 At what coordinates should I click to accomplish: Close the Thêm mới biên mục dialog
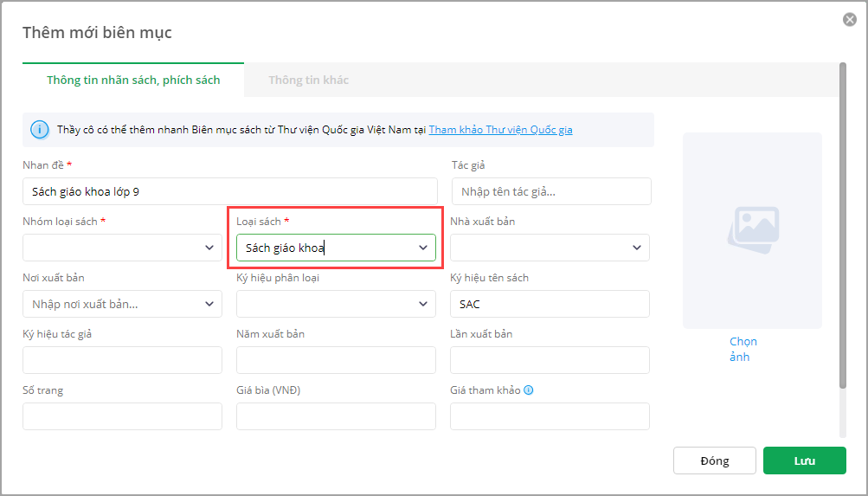tap(850, 20)
